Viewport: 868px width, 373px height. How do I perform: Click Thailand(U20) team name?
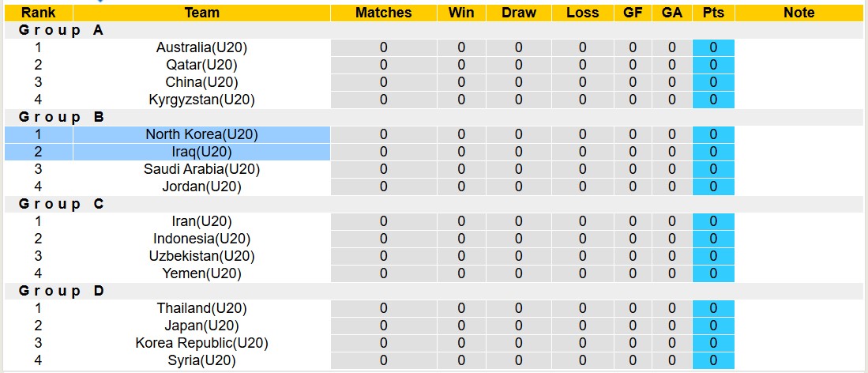click(201, 308)
